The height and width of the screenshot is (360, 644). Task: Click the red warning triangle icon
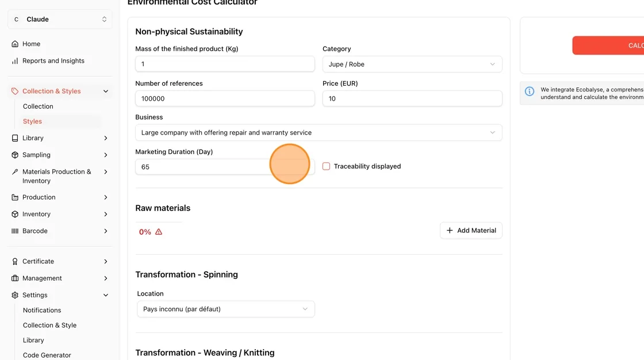pos(159,232)
